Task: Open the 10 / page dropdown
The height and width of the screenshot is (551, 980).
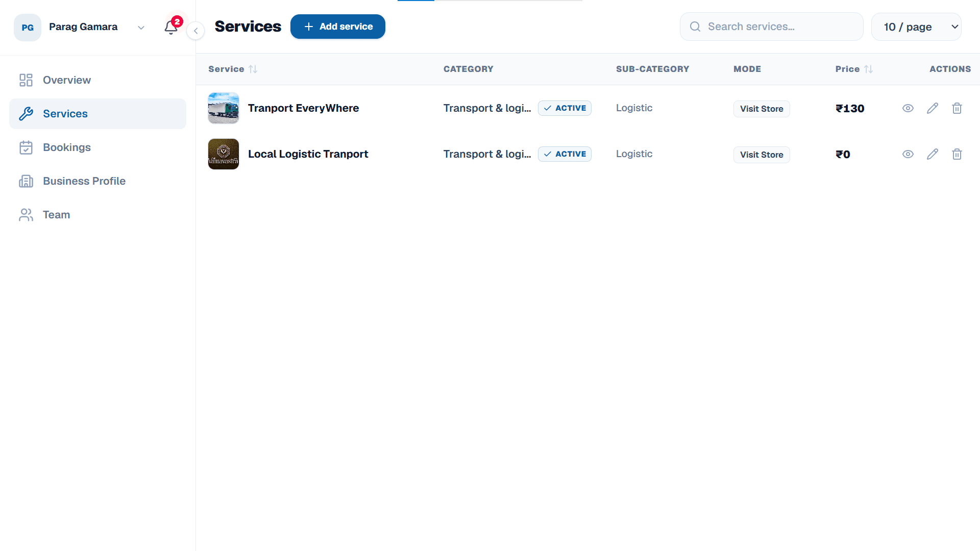Action: [916, 27]
